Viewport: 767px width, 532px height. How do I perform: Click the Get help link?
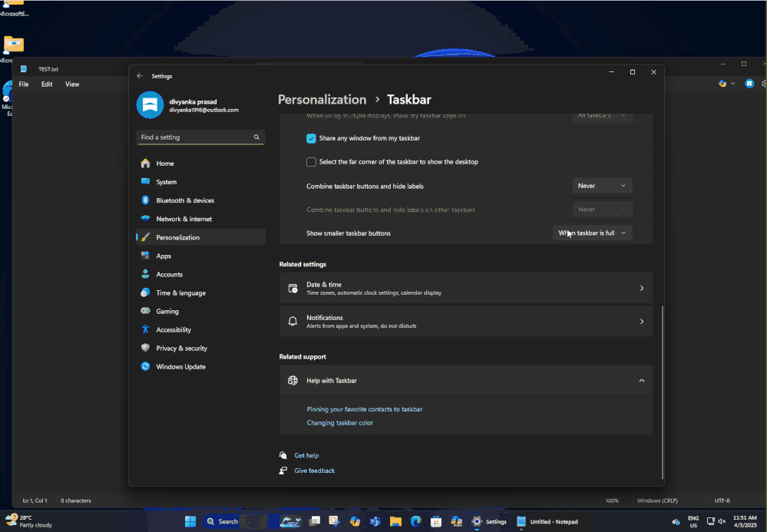(306, 455)
